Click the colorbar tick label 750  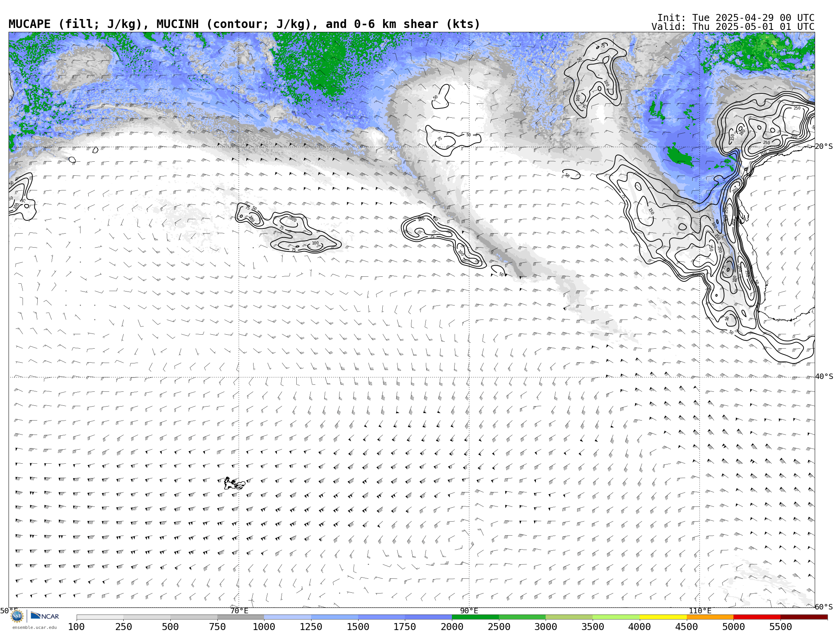pos(217,627)
